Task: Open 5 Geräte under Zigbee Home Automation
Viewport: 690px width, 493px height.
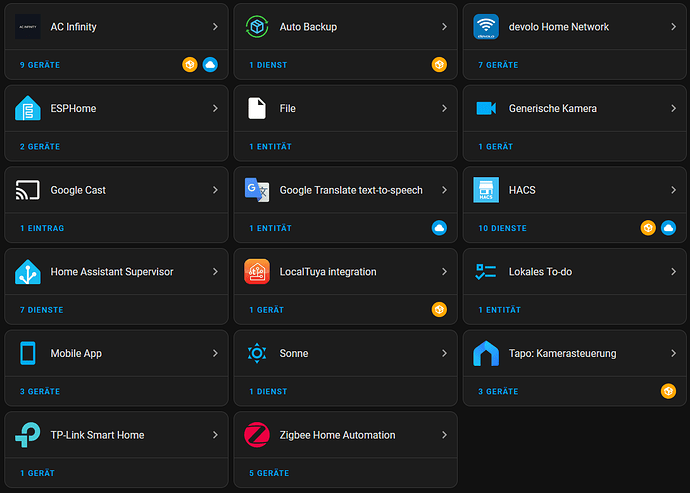Action: (269, 473)
